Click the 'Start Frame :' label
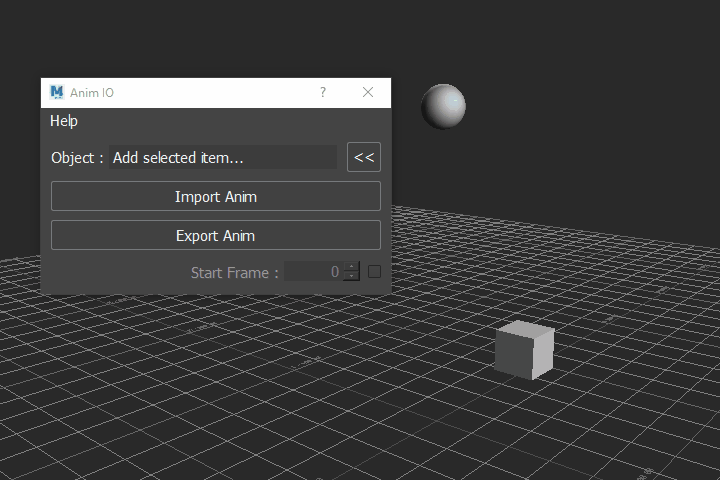 pyautogui.click(x=235, y=273)
